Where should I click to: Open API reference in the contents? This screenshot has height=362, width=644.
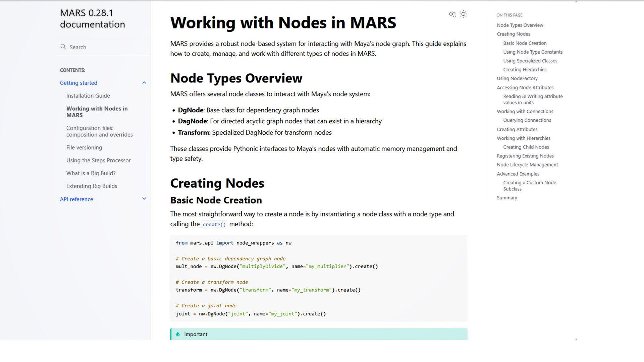click(x=76, y=199)
